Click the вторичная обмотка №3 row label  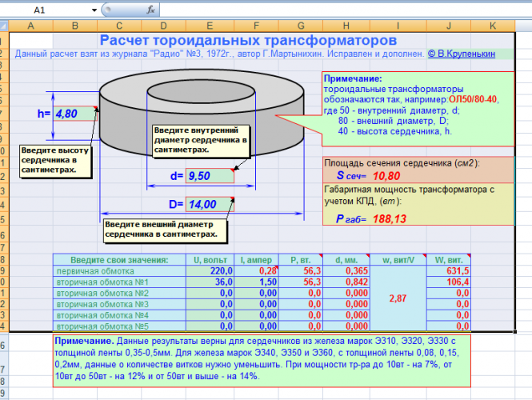click(119, 304)
